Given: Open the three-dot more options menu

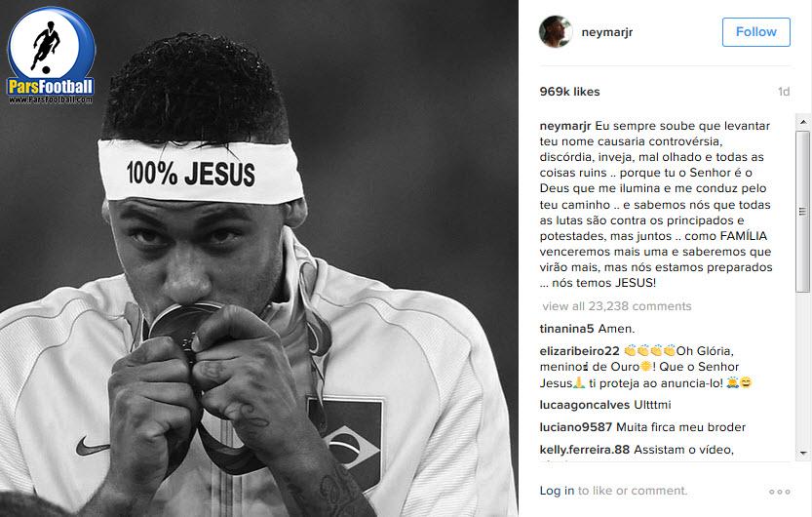Looking at the screenshot, I should pos(780,492).
